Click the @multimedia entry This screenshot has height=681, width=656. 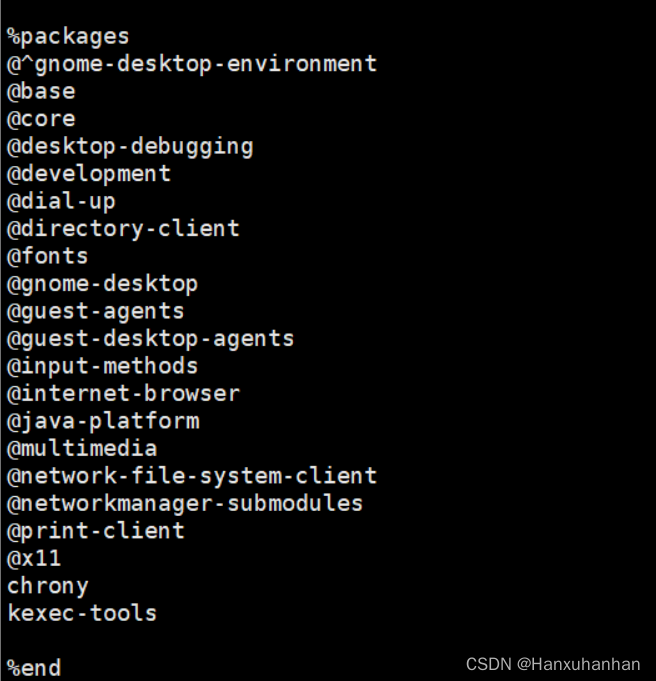[82, 448]
